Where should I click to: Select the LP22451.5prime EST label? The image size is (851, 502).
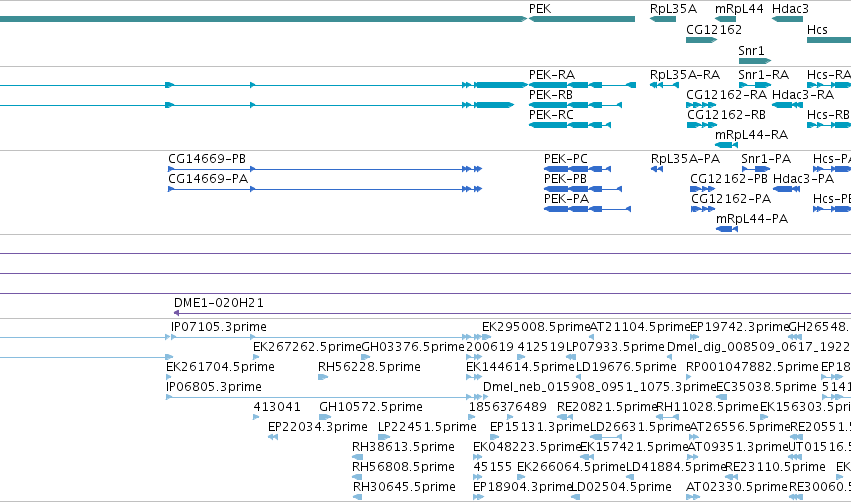point(427,427)
